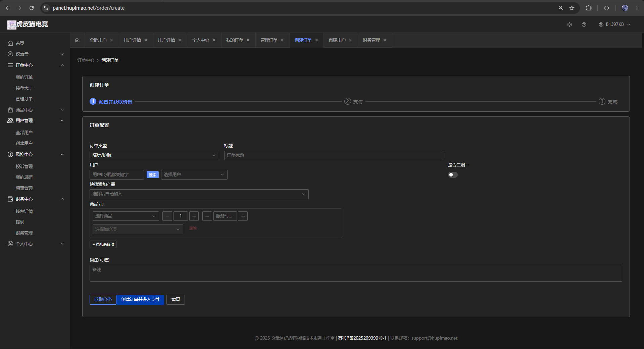The width and height of the screenshot is (644, 349).
Task: Switch to the 管理订单 tab
Action: click(269, 40)
